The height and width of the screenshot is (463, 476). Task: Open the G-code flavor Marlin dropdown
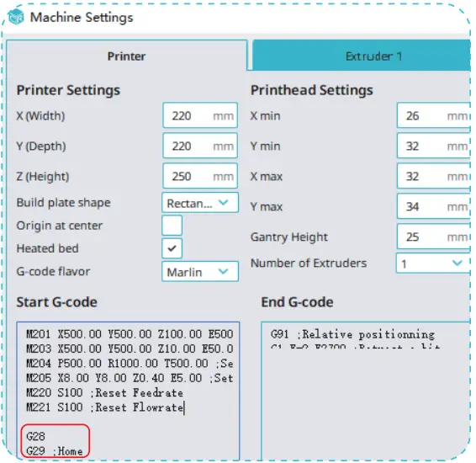coord(200,272)
